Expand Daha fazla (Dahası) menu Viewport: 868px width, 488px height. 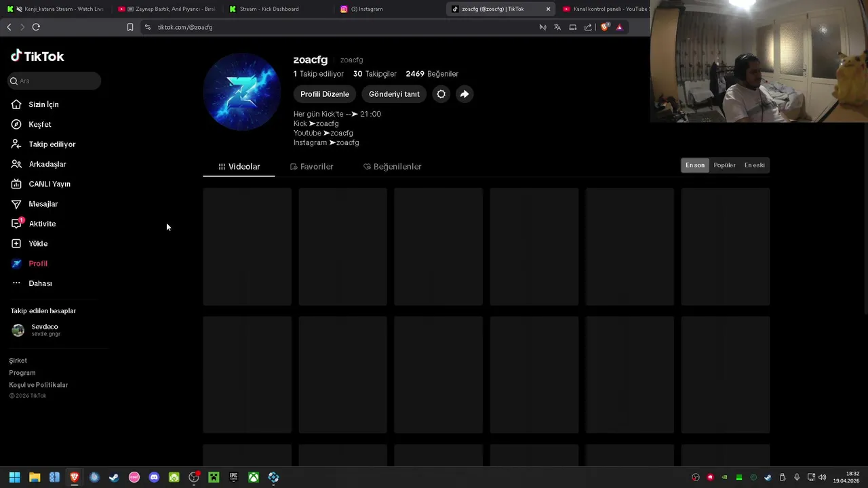(31, 283)
